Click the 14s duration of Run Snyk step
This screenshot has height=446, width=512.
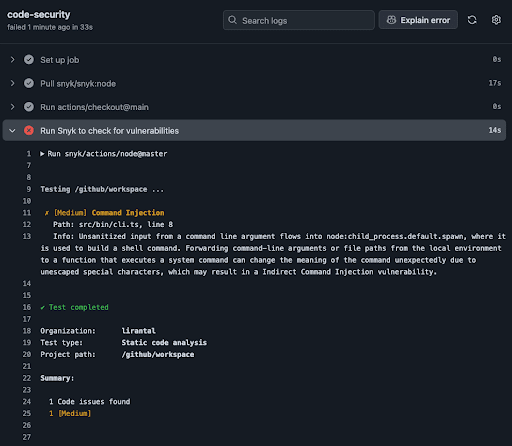[495, 130]
